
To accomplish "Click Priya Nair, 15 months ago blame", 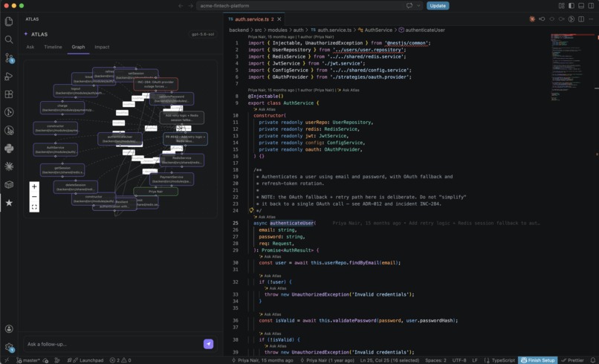I will point(262,360).
